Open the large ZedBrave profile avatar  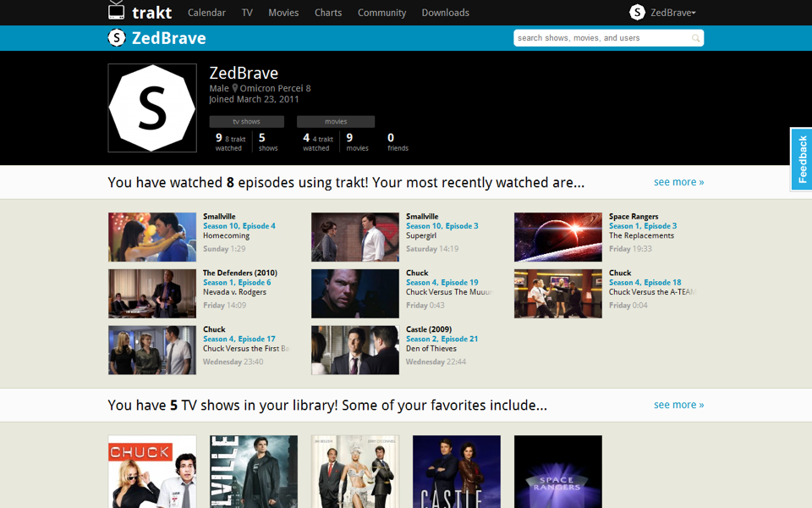pyautogui.click(x=152, y=108)
